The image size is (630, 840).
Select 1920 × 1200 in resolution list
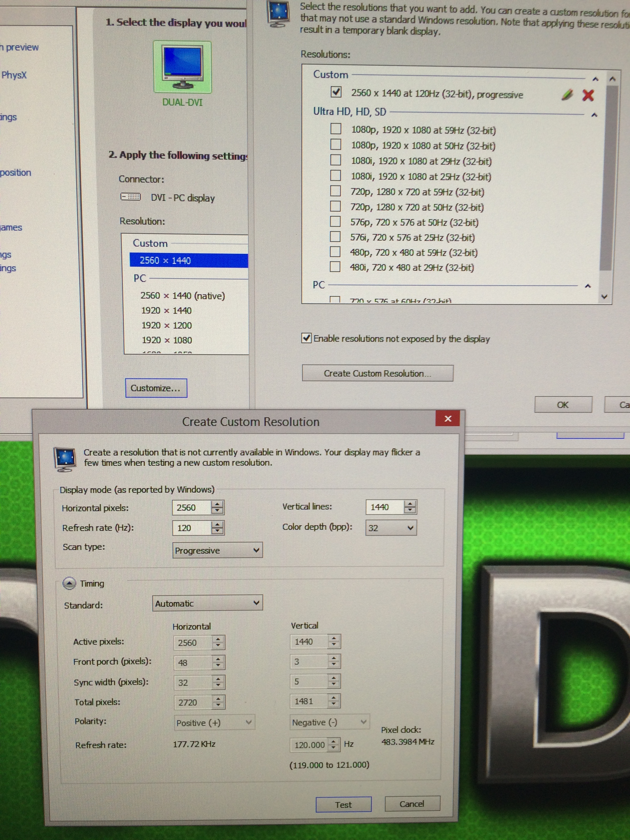point(166,326)
